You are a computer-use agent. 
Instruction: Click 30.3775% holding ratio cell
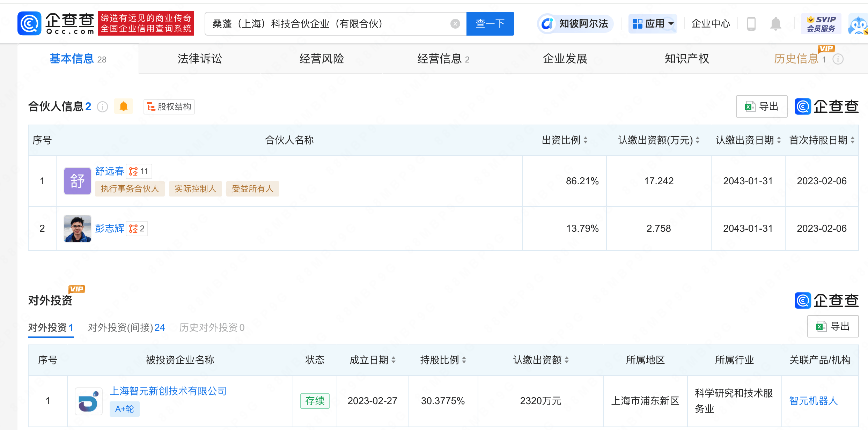pos(443,401)
